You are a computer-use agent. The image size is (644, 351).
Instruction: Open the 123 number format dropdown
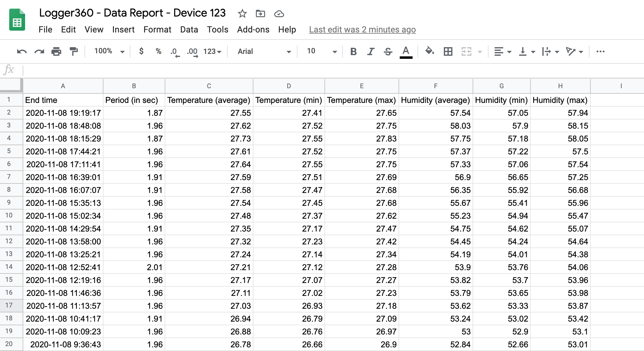tap(212, 51)
